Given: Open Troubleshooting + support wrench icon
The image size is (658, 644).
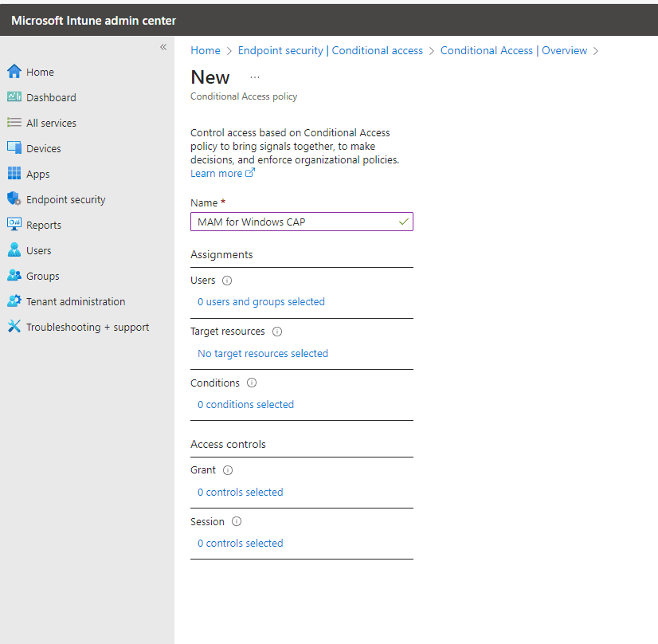Looking at the screenshot, I should click(14, 327).
